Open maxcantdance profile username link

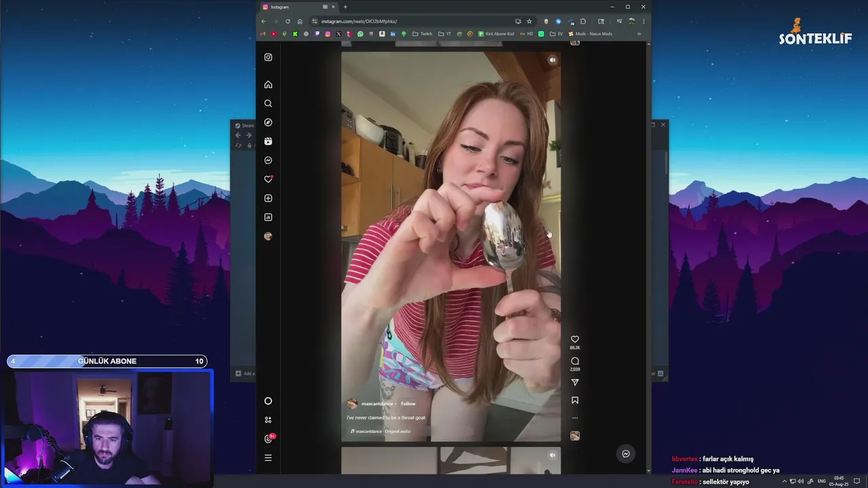click(377, 404)
